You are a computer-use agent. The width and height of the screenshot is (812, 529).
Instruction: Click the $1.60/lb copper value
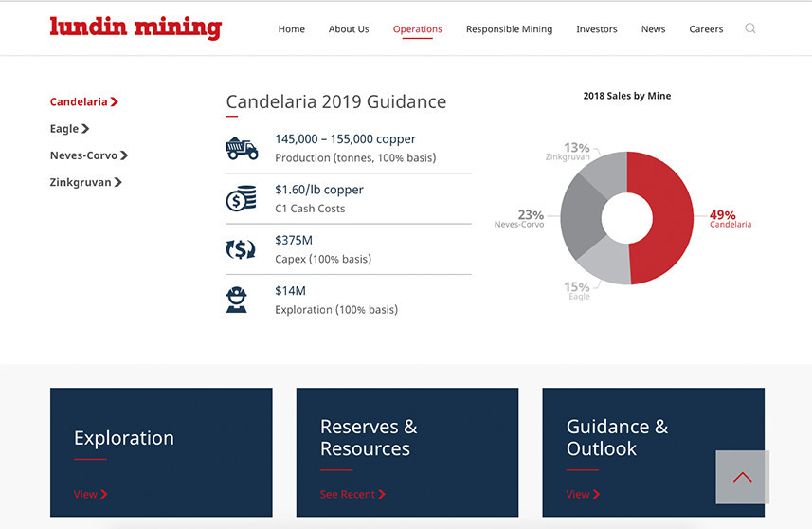[x=319, y=190]
